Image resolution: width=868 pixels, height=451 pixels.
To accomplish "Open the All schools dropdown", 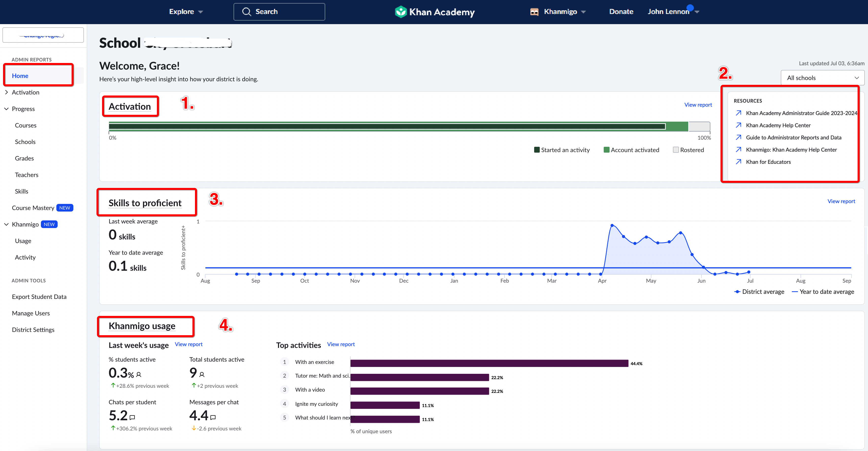I will (x=822, y=78).
